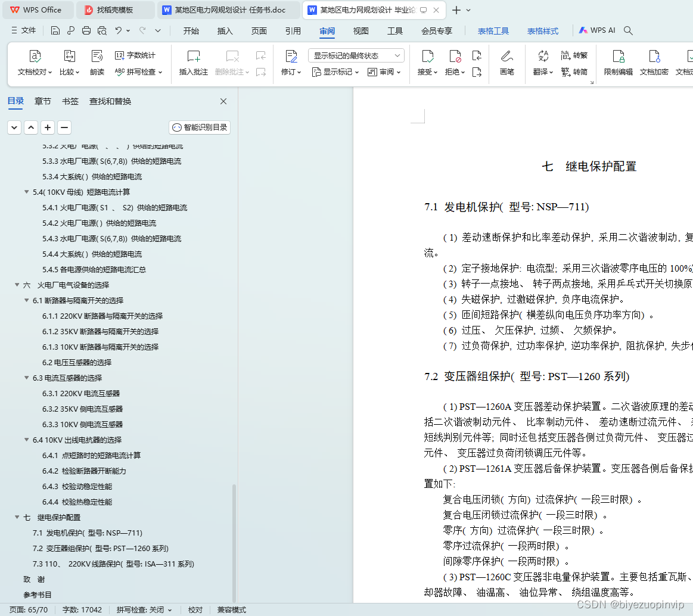Go to 7.1 发电机保护 outline entry

tap(88, 533)
